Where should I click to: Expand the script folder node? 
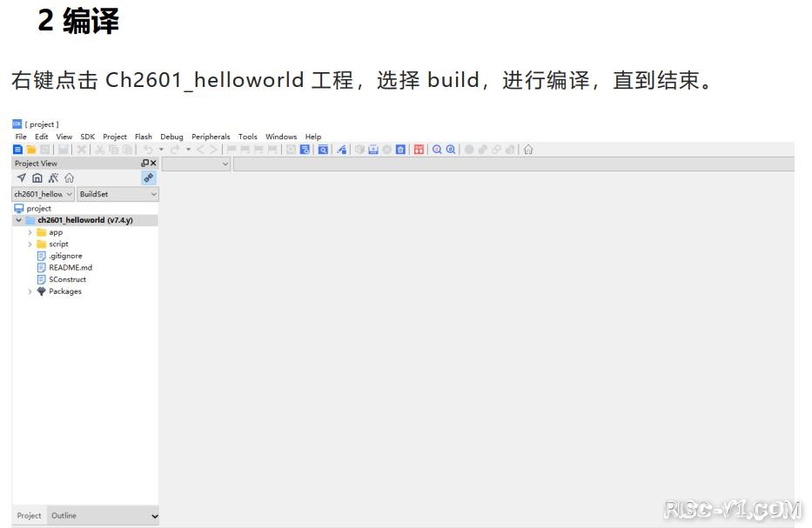click(x=30, y=244)
